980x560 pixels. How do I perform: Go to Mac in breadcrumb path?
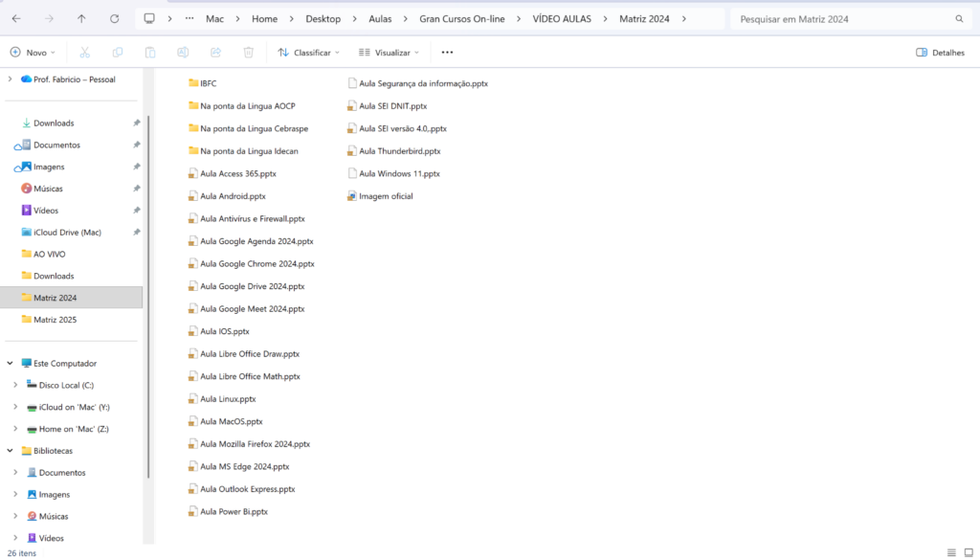click(214, 19)
